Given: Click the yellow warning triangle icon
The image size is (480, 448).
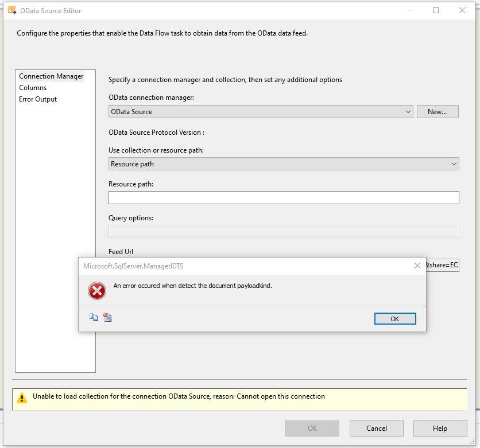Looking at the screenshot, I should 22,398.
